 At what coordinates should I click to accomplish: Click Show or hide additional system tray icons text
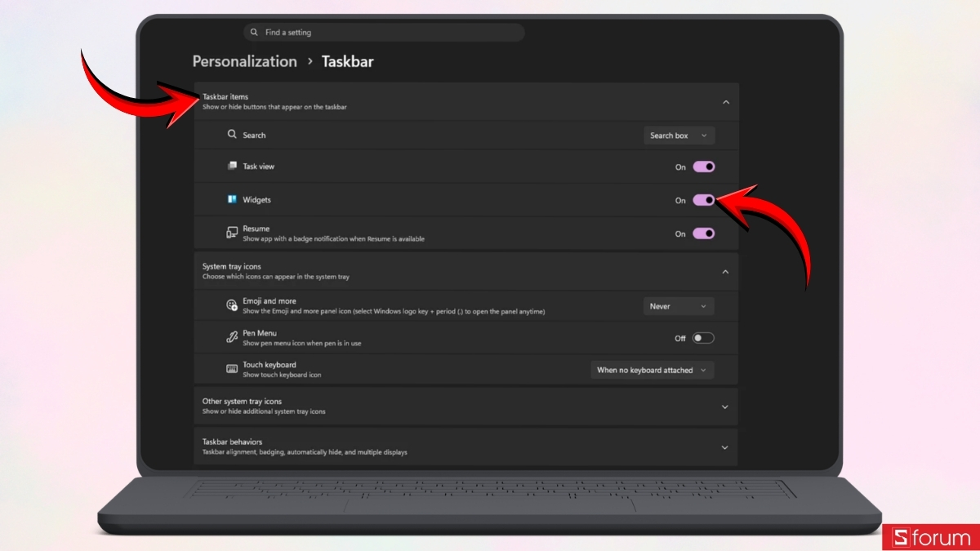(x=264, y=411)
